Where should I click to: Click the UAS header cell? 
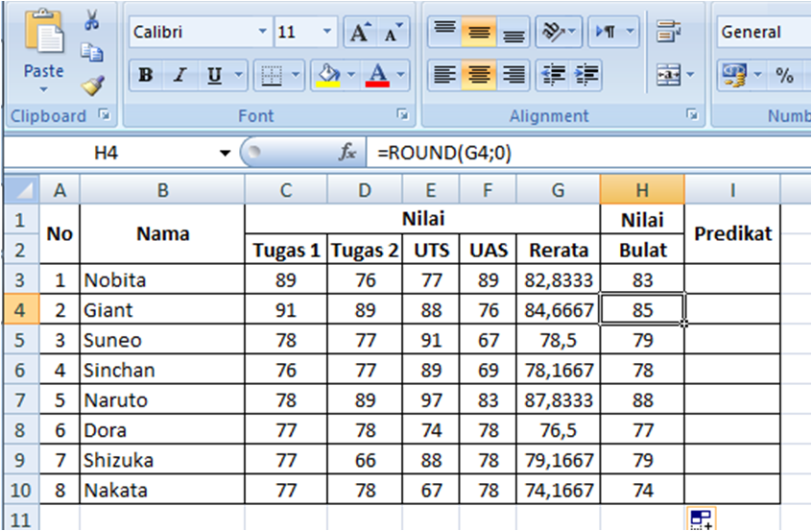point(488,250)
